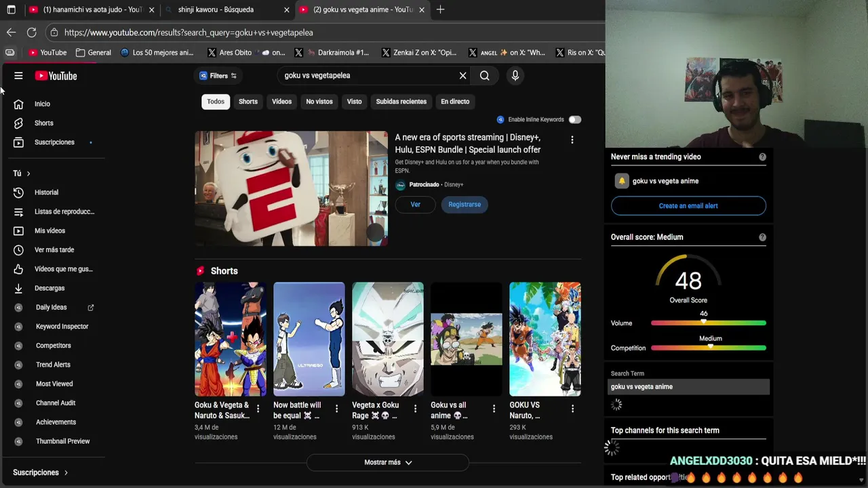Open help for Overall score panel
The height and width of the screenshot is (488, 868).
pos(762,237)
